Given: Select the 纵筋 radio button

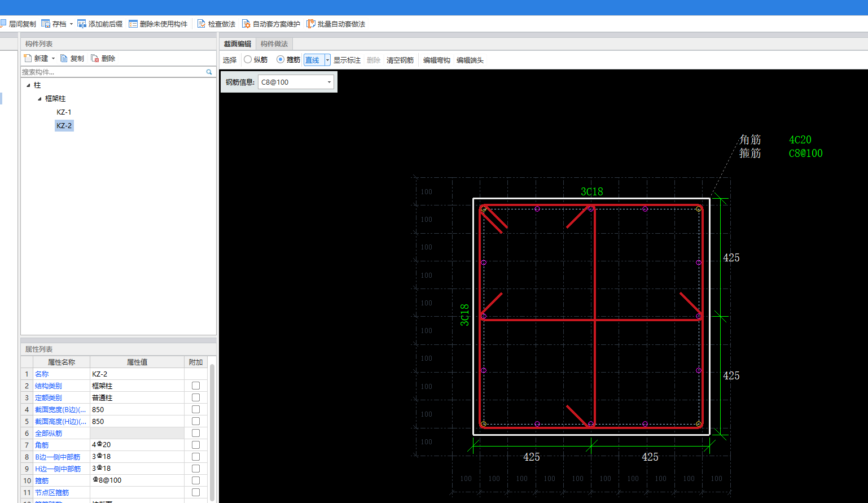Looking at the screenshot, I should (x=248, y=59).
